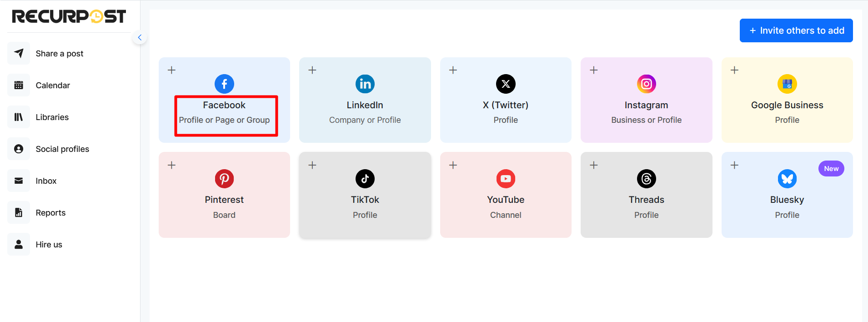Click the LinkedIn logo icon
The height and width of the screenshot is (322, 868).
click(x=365, y=84)
